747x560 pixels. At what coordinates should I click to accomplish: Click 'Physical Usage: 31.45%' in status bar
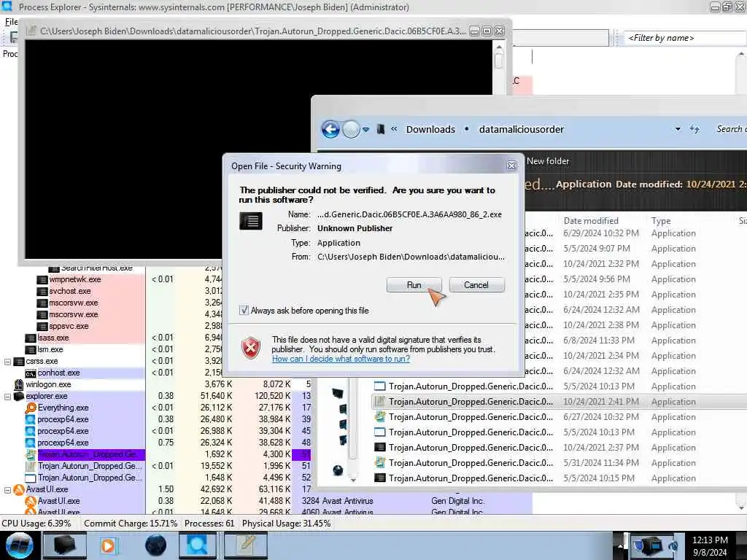point(286,524)
